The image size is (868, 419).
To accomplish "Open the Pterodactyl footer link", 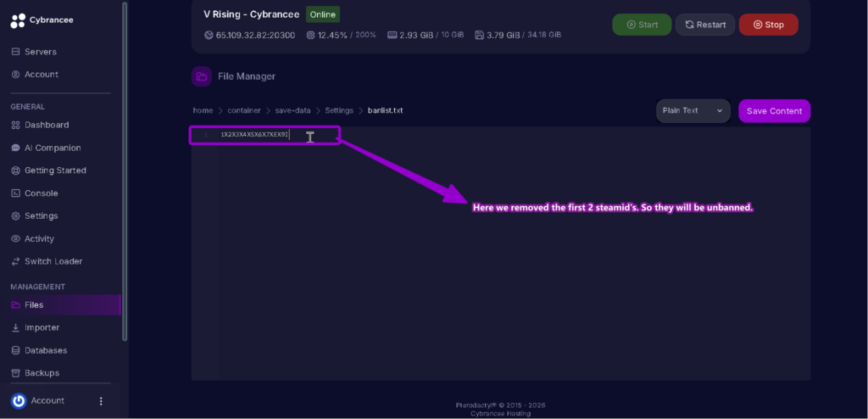I will click(476, 405).
